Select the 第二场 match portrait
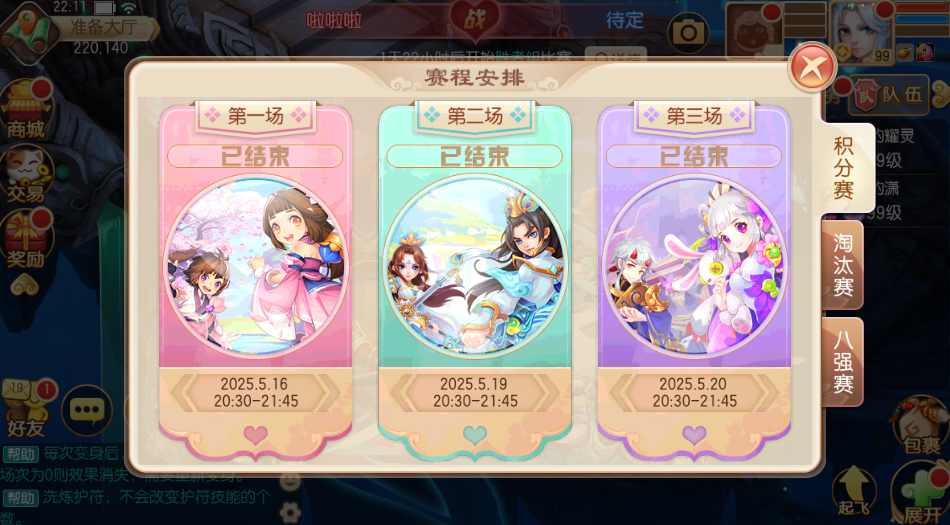The height and width of the screenshot is (525, 950). coord(475,266)
